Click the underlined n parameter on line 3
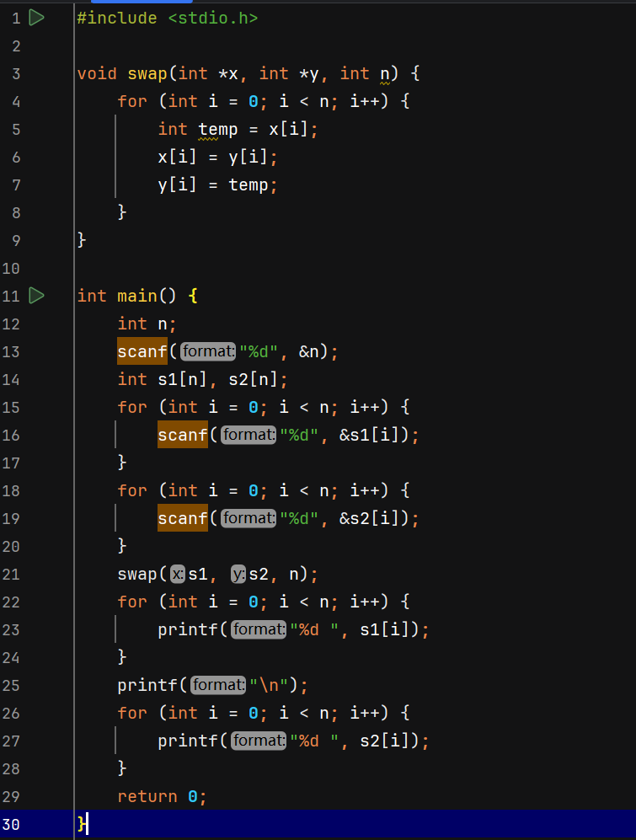The height and width of the screenshot is (840, 636). (x=385, y=73)
